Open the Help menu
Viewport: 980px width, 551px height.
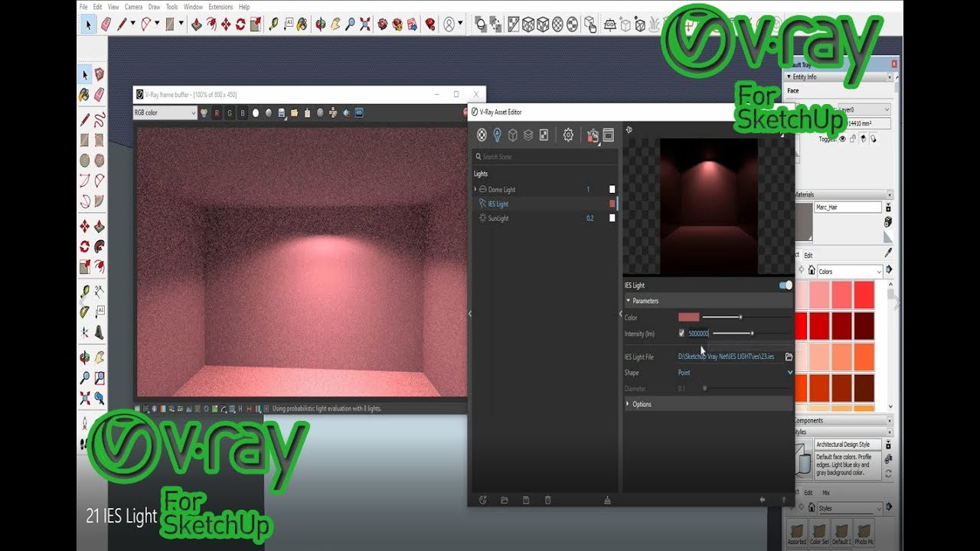[244, 7]
